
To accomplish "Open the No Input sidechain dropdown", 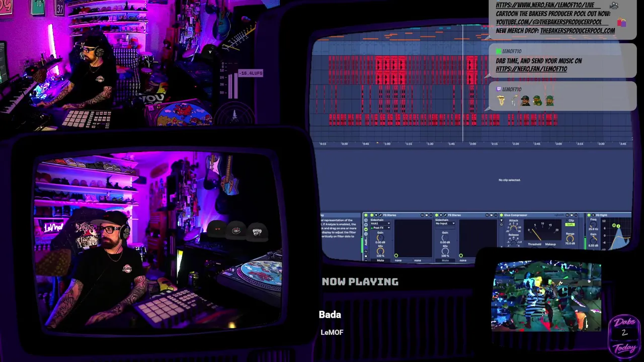I will pyautogui.click(x=445, y=223).
